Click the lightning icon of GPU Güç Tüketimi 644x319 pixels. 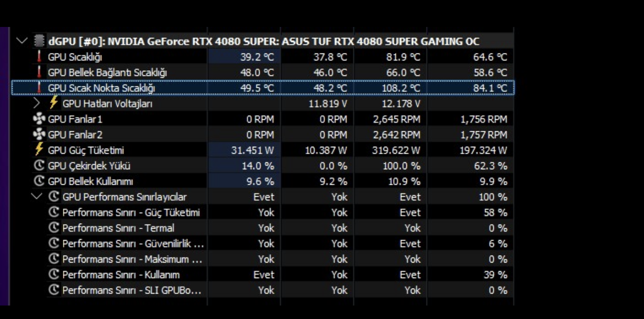[39, 150]
